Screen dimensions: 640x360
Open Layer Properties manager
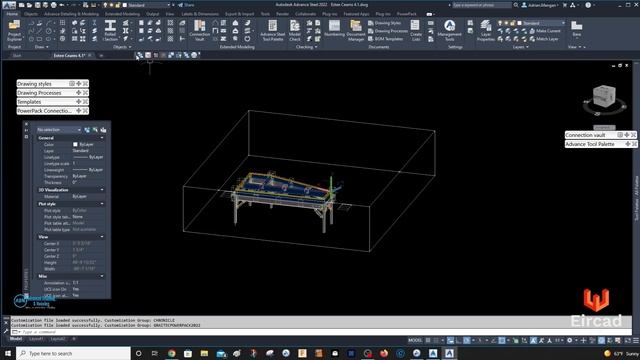click(486, 31)
